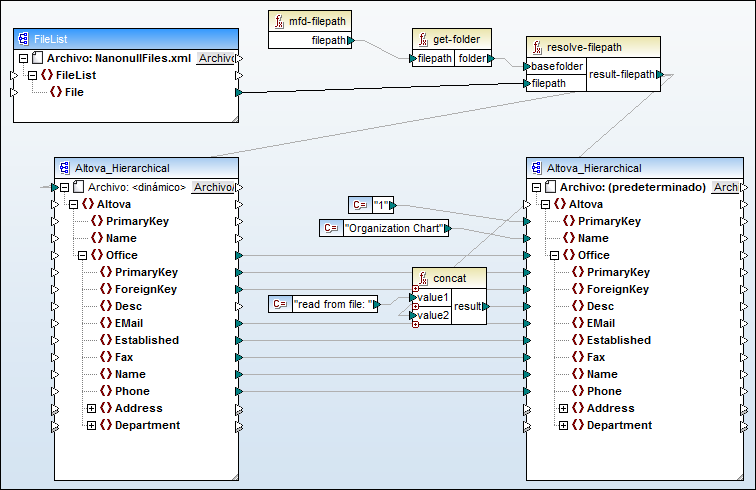The height and width of the screenshot is (490, 756).
Task: Click the "Organization Chart" constant icon
Action: point(330,229)
